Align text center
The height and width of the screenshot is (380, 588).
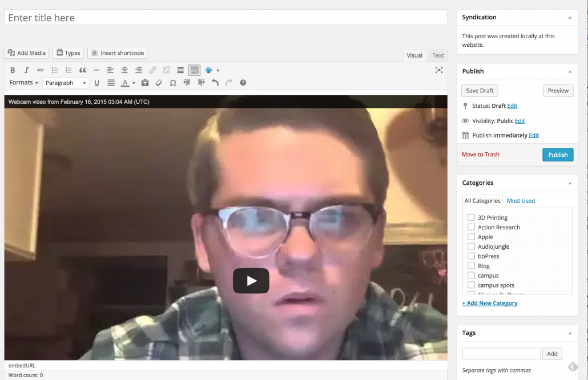[124, 70]
